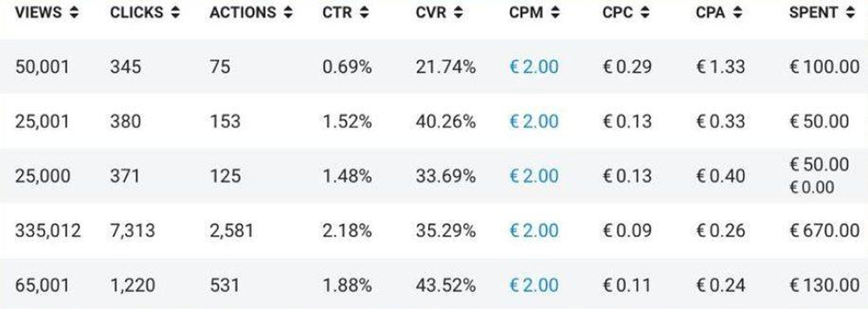Click the sort arrows beside CVR
868x309 pixels.
pyautogui.click(x=458, y=13)
